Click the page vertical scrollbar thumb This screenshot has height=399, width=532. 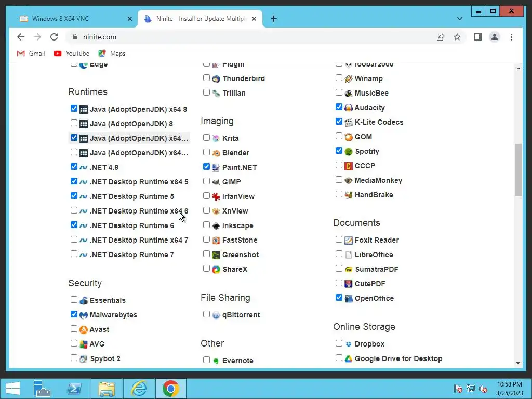tap(518, 170)
